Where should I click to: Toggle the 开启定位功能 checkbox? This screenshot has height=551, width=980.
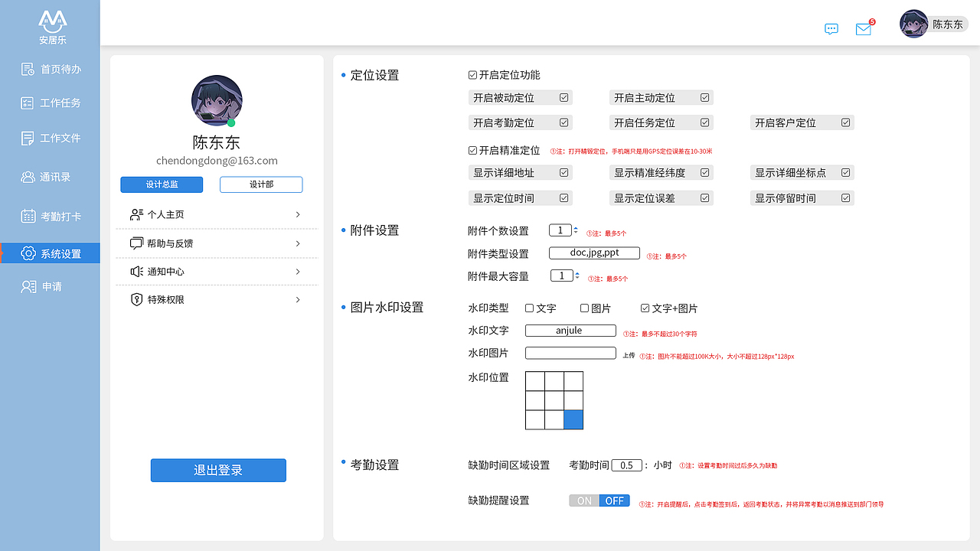pyautogui.click(x=472, y=75)
